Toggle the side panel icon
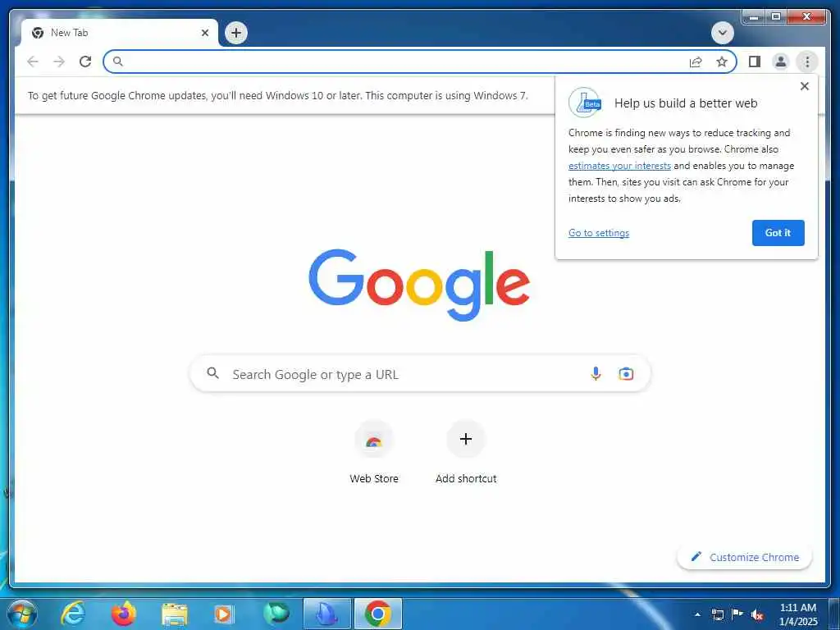The width and height of the screenshot is (840, 630). pos(755,62)
